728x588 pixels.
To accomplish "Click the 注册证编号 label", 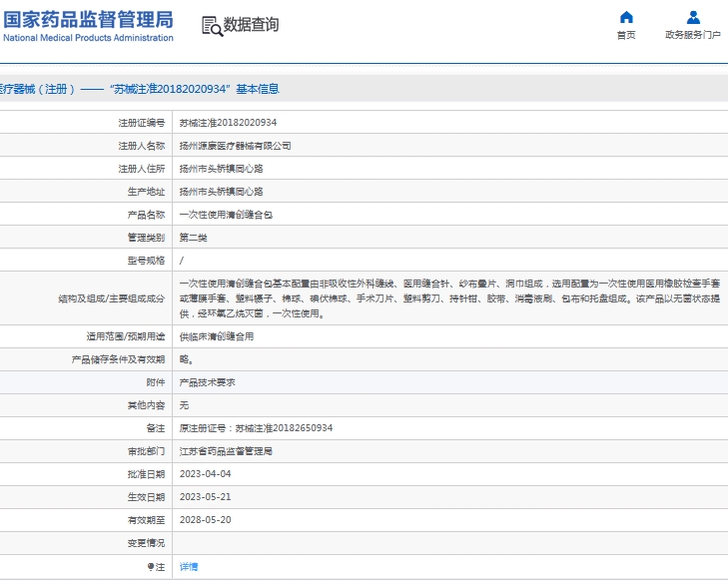I will click(142, 123).
